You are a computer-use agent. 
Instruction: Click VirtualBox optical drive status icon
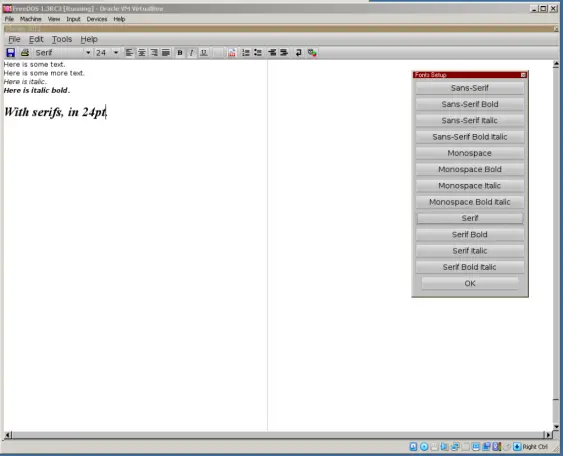click(x=424, y=447)
